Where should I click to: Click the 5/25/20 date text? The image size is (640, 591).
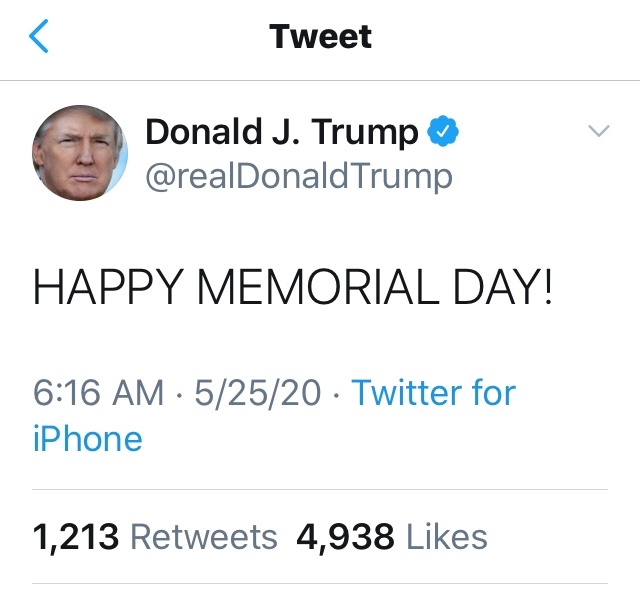(258, 393)
